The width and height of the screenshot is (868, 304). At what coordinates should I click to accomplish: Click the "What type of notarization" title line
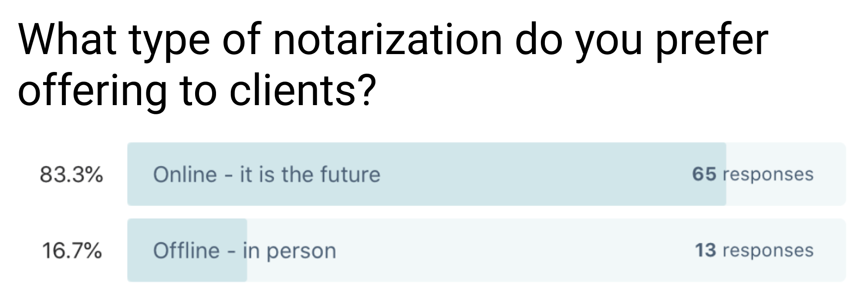pyautogui.click(x=392, y=41)
